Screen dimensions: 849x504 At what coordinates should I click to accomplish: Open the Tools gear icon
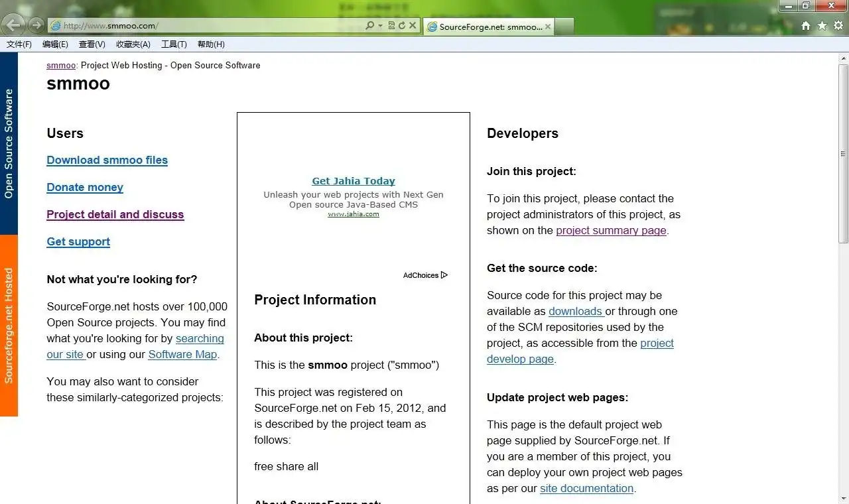tap(838, 26)
